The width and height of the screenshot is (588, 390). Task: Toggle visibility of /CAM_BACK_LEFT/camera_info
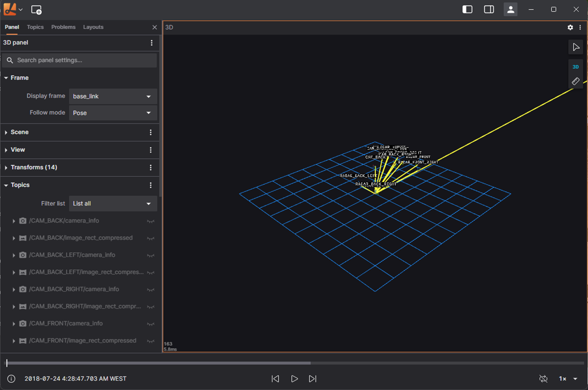[151, 255]
